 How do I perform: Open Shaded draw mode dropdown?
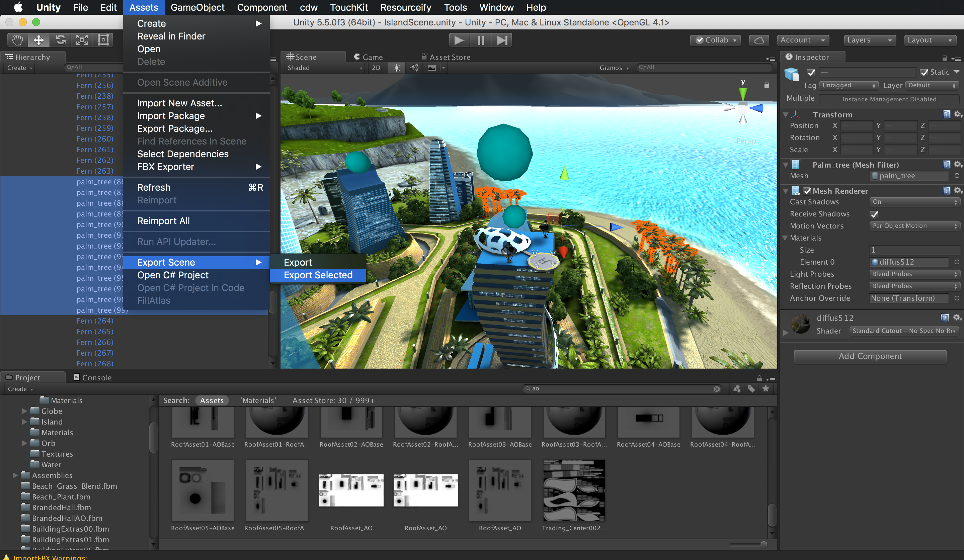[325, 68]
